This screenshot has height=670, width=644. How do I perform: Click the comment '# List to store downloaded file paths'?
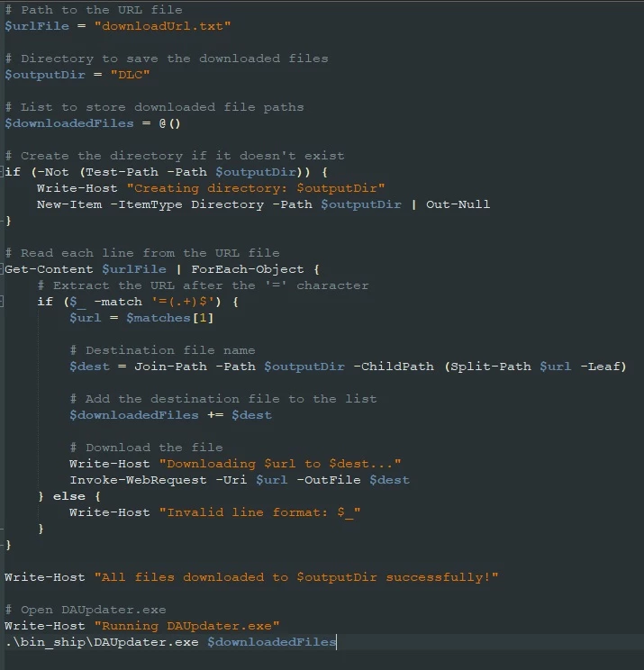pyautogui.click(x=154, y=107)
